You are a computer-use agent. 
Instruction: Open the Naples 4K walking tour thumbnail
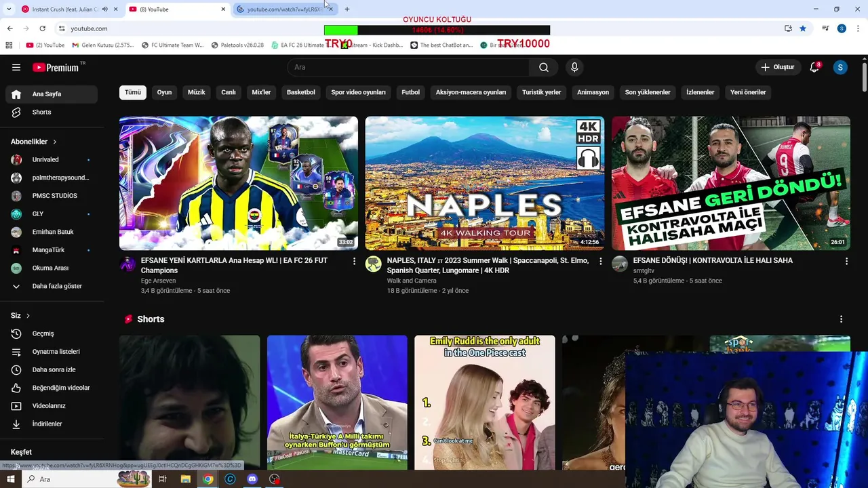pyautogui.click(x=485, y=183)
